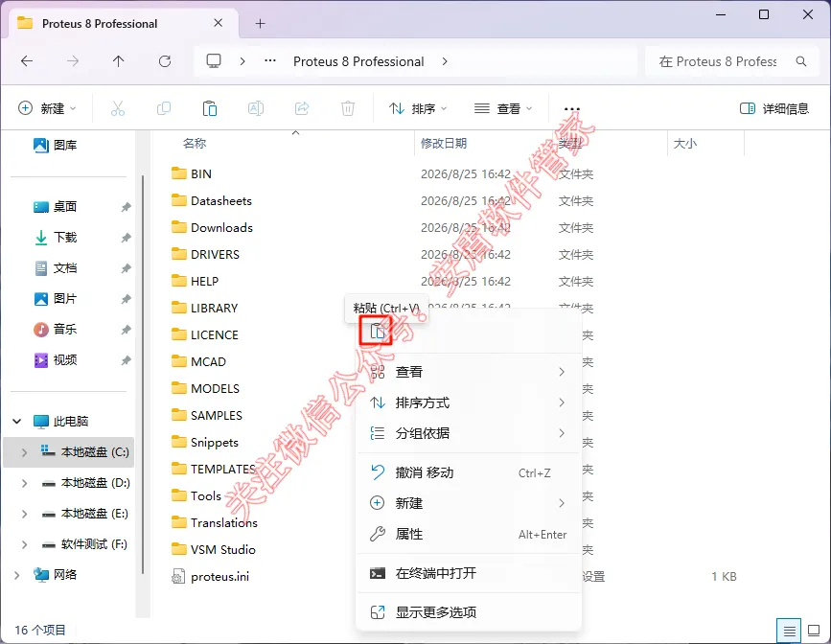Toggle the Details pane button
This screenshot has height=644, width=831.
tap(774, 108)
